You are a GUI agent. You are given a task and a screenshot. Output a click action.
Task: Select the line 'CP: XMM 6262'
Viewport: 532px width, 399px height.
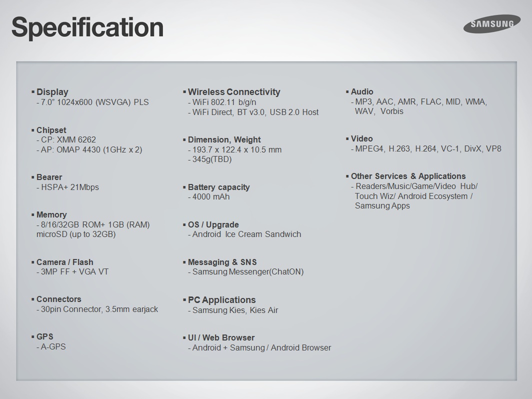coord(68,140)
